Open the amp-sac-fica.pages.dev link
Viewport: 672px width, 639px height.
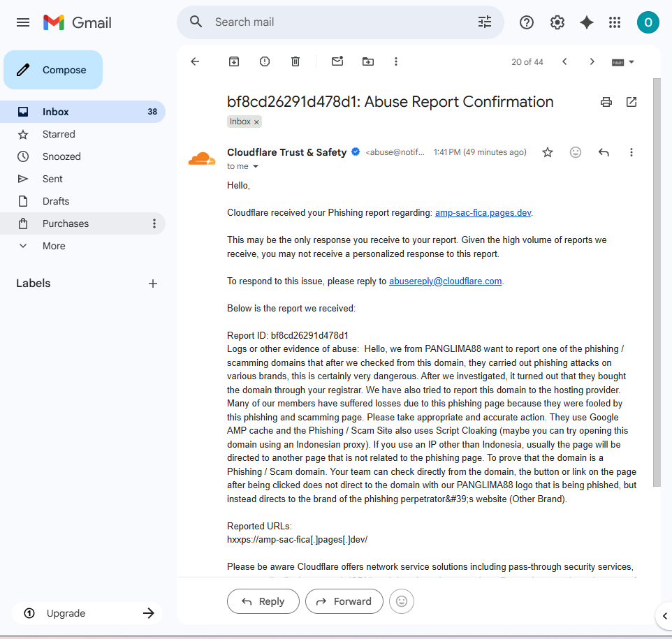pos(483,212)
